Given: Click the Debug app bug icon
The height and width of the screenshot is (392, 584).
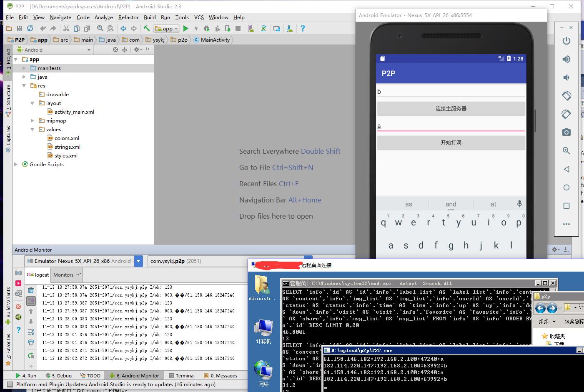Looking at the screenshot, I should [x=206, y=28].
